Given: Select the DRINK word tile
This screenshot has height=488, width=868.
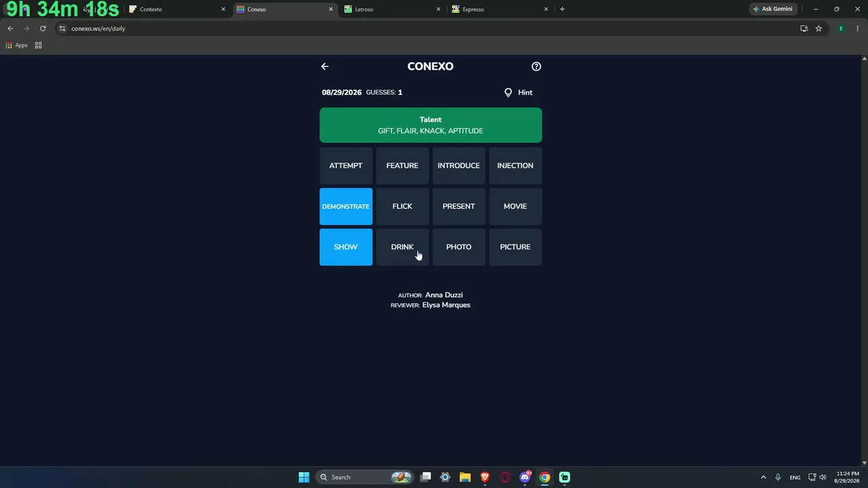Looking at the screenshot, I should 402,247.
